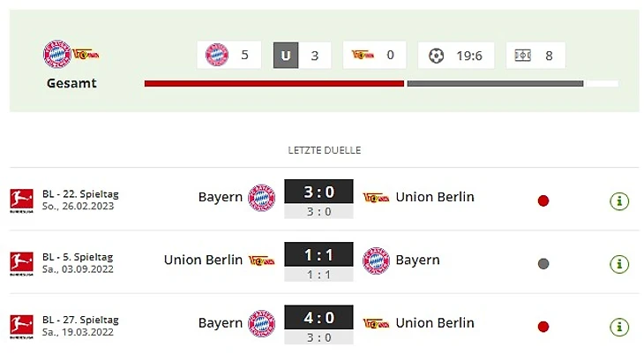
Task: Click the grey result dot for 1:1 match
Action: tap(543, 263)
